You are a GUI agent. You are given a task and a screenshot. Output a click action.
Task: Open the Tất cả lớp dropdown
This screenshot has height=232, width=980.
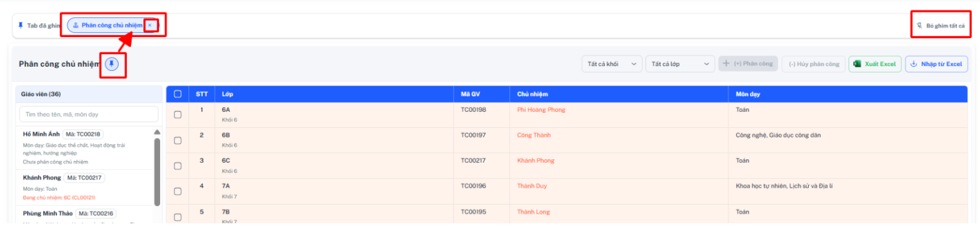pyautogui.click(x=680, y=64)
